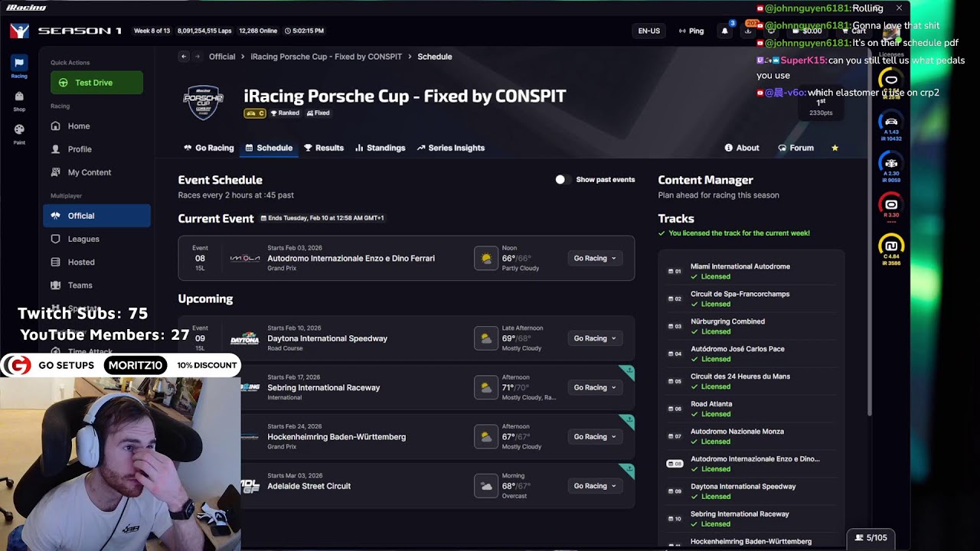
Task: Select Circuit des 24 Heures du Mans track
Action: tap(751, 381)
